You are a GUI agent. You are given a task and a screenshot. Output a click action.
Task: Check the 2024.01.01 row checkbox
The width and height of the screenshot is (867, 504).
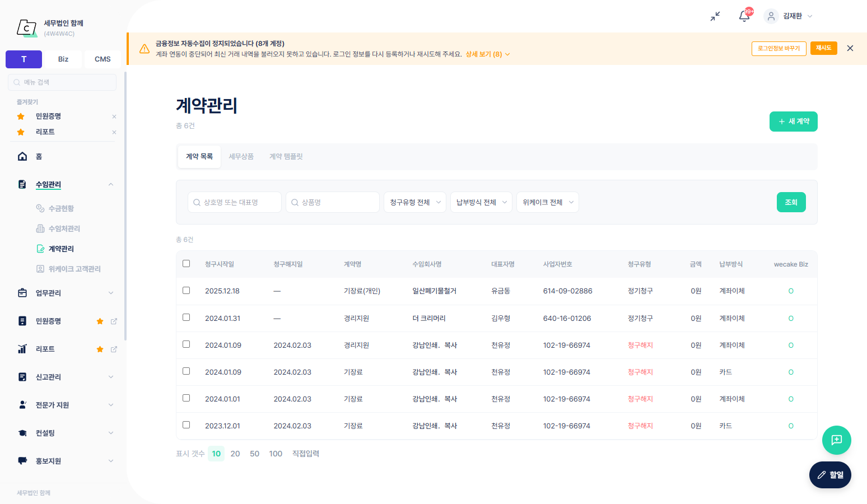(187, 398)
